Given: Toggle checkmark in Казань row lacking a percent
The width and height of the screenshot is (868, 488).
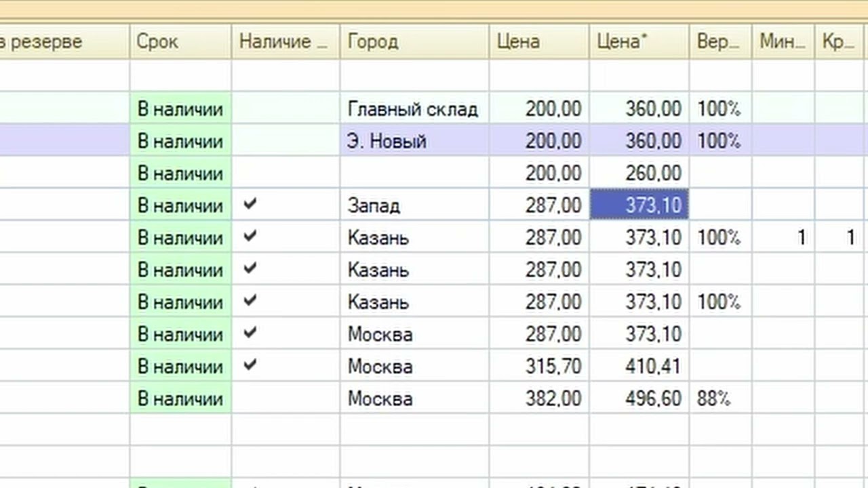Looking at the screenshot, I should 250,268.
